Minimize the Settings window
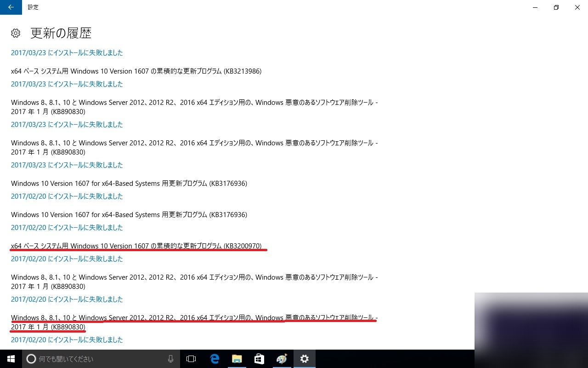588x368 pixels. tap(535, 7)
